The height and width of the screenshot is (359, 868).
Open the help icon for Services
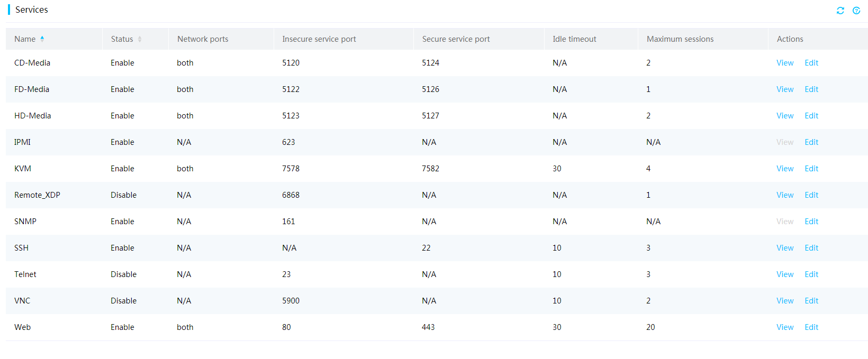pos(856,11)
